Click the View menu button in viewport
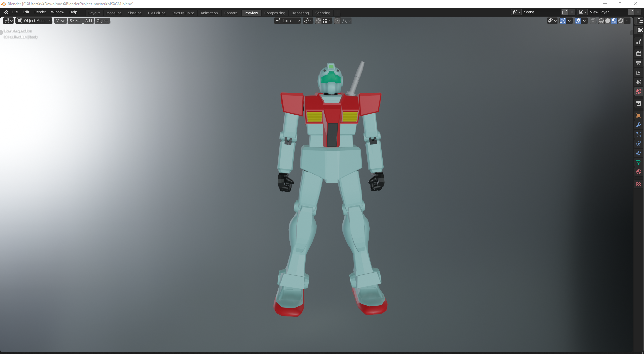Viewport: 644px width, 354px height. coord(60,21)
